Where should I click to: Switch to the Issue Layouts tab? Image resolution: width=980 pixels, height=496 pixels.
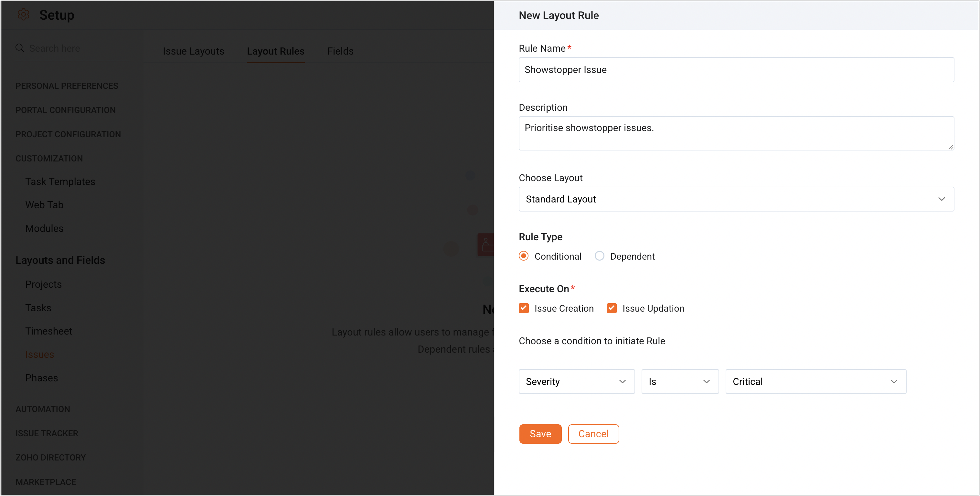[193, 51]
